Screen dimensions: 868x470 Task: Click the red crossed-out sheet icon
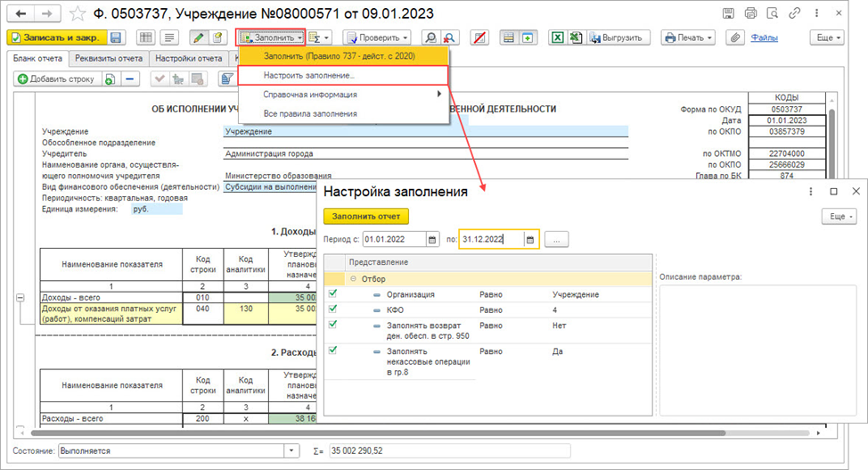pos(480,37)
